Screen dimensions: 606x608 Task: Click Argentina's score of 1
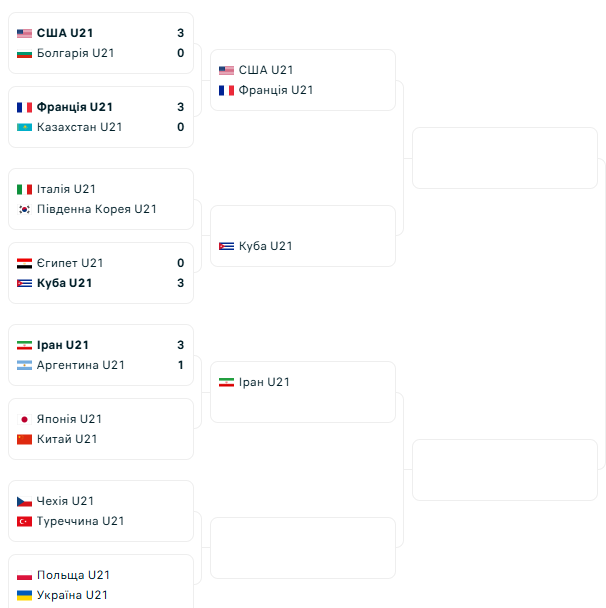click(x=181, y=365)
